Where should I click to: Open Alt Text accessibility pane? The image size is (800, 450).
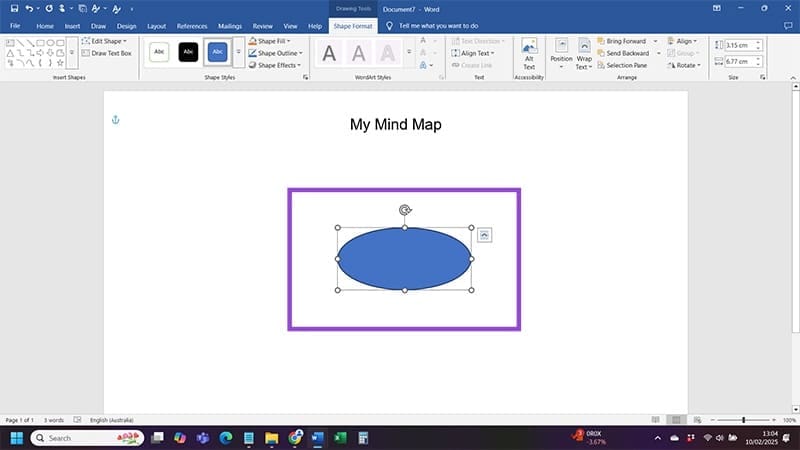pyautogui.click(x=529, y=54)
